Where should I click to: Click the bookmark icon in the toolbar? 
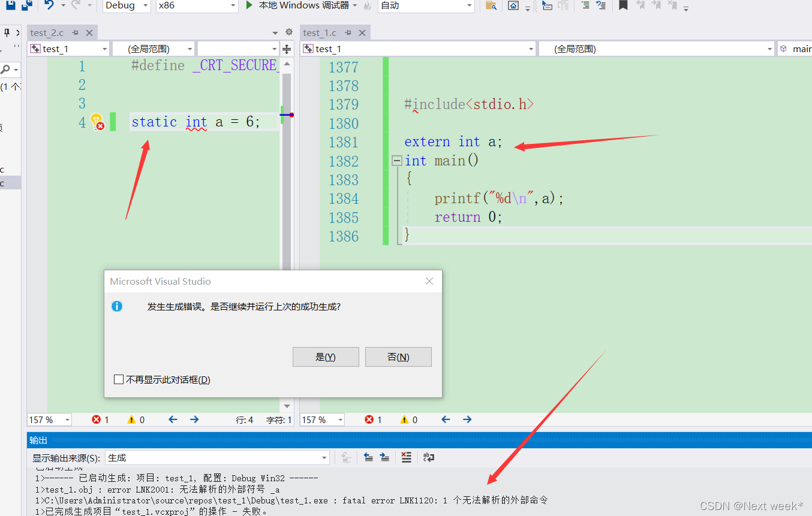click(x=623, y=5)
